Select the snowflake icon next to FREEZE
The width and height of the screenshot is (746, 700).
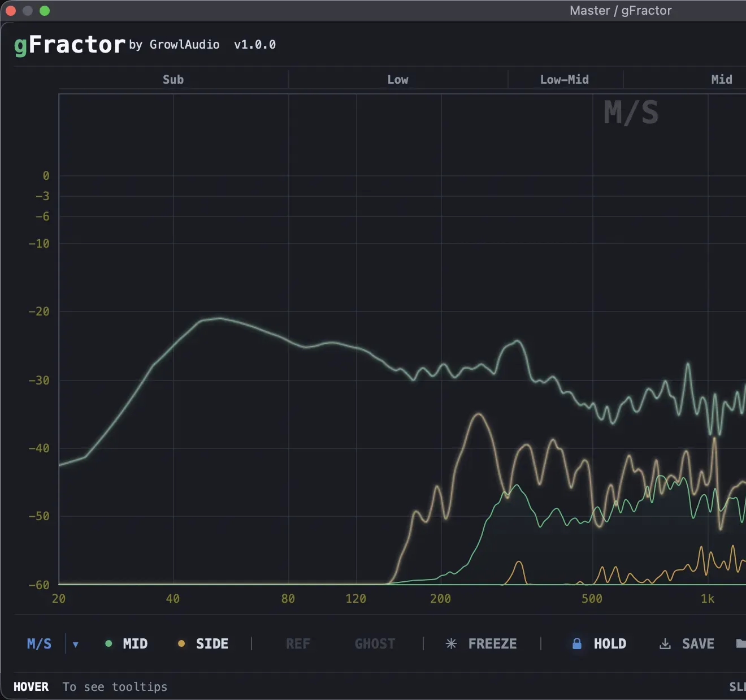coord(450,643)
